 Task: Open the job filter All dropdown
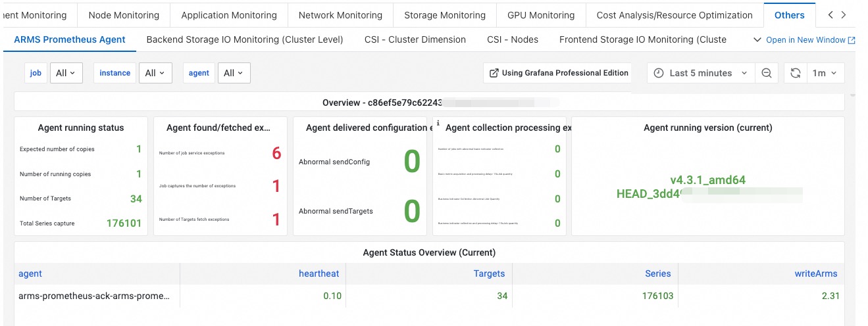click(66, 73)
